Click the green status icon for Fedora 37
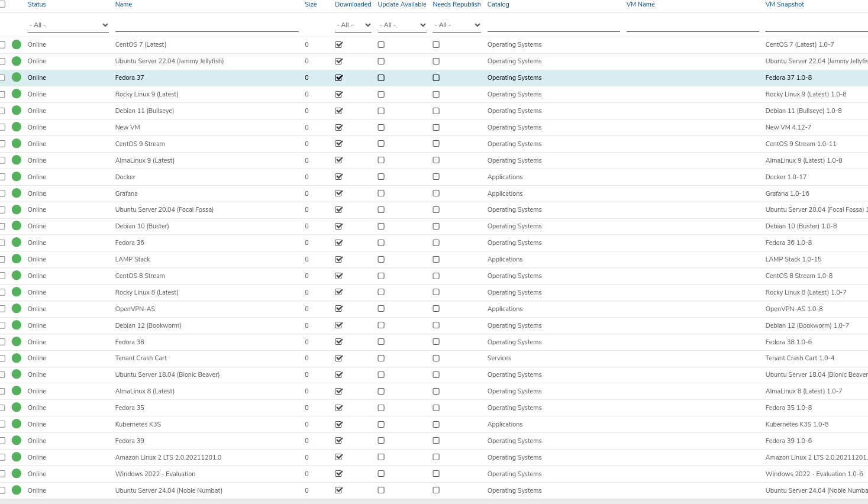 click(x=17, y=77)
